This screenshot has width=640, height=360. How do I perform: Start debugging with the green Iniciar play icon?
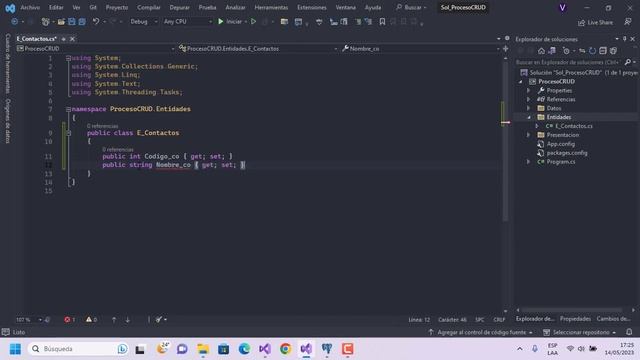point(220,21)
